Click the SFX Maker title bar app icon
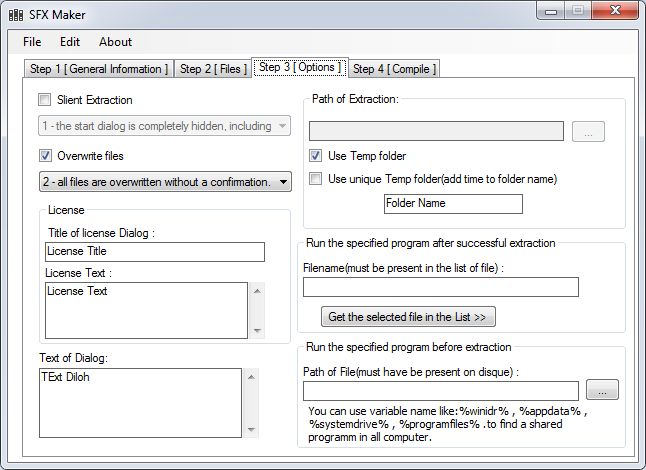Image resolution: width=646 pixels, height=470 pixels. (x=16, y=15)
